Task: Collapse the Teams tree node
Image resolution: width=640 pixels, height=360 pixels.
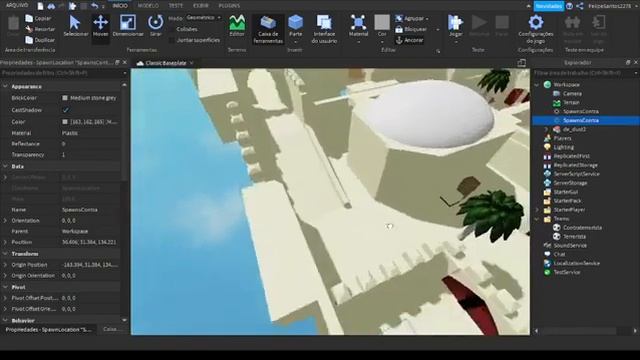Action: [537, 219]
